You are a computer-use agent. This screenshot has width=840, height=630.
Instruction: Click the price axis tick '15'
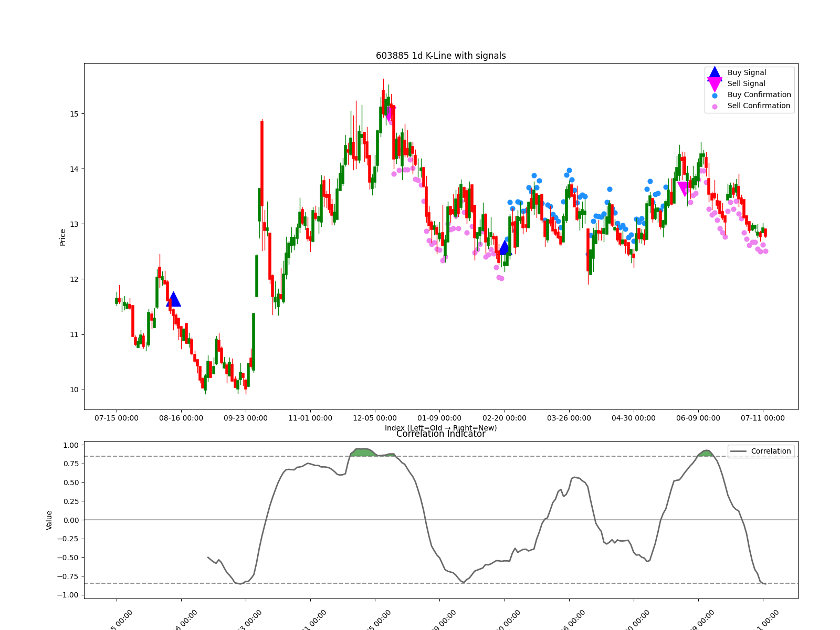pyautogui.click(x=74, y=114)
